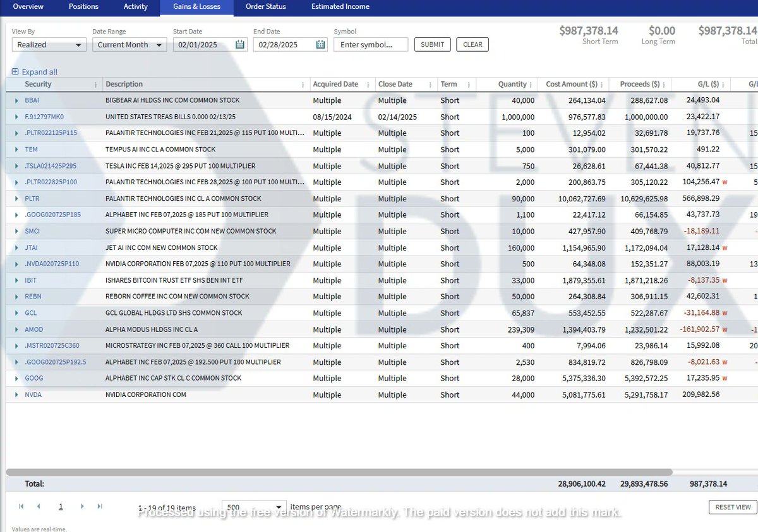Screen dimensions: 758x532
Task: Open Term column options handle
Action: [x=470, y=85]
